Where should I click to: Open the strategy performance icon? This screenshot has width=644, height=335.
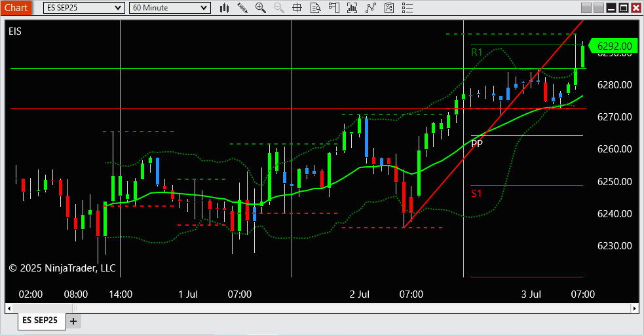click(389, 8)
